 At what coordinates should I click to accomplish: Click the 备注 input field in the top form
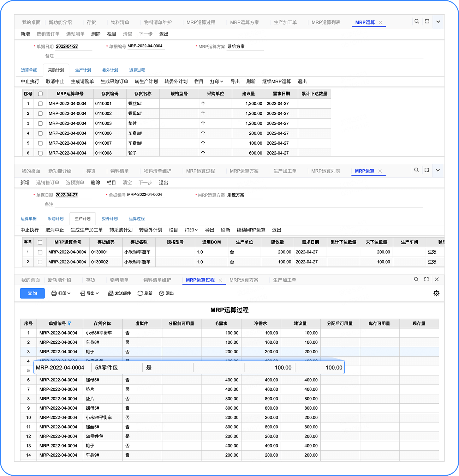[x=239, y=56]
